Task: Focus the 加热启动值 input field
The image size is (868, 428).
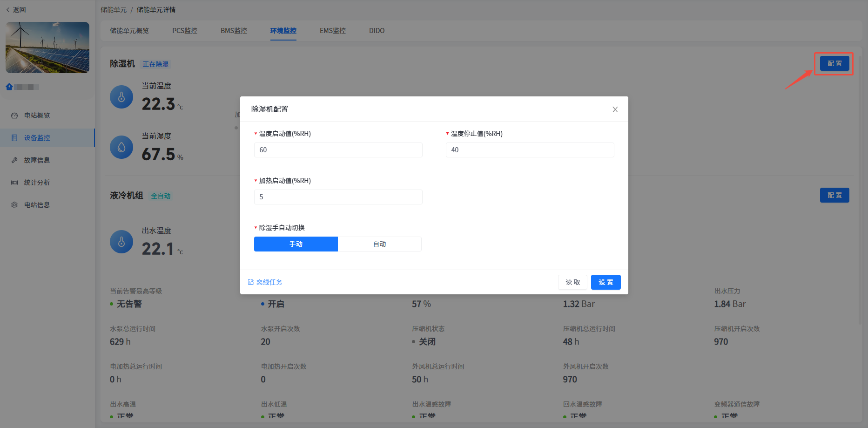Action: (x=338, y=197)
